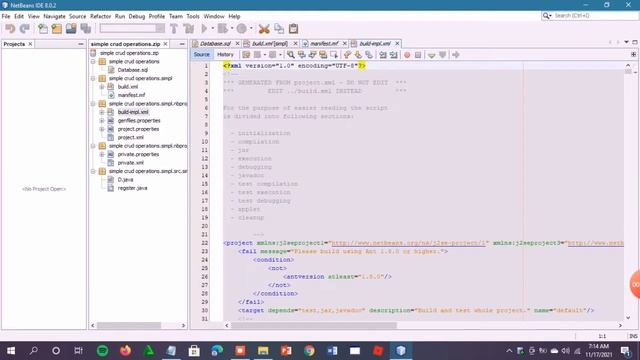Viewport: 640px width, 360px height.
Task: Expand the private.properties tree node
Action: pos(102,154)
